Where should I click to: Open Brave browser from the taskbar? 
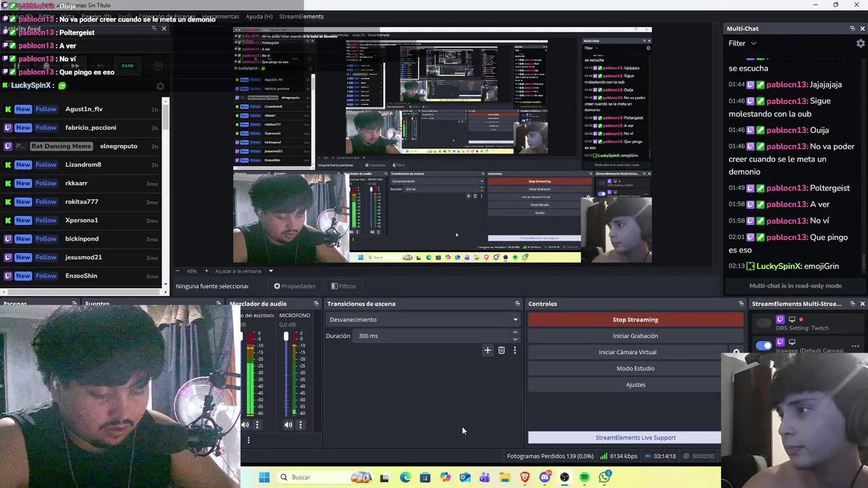(525, 477)
